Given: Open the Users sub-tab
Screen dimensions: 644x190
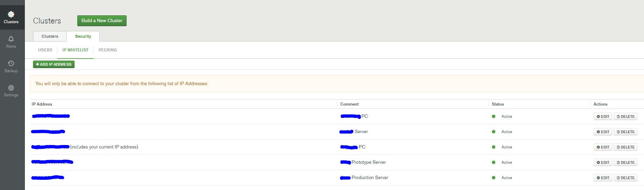Looking at the screenshot, I should click(45, 50).
